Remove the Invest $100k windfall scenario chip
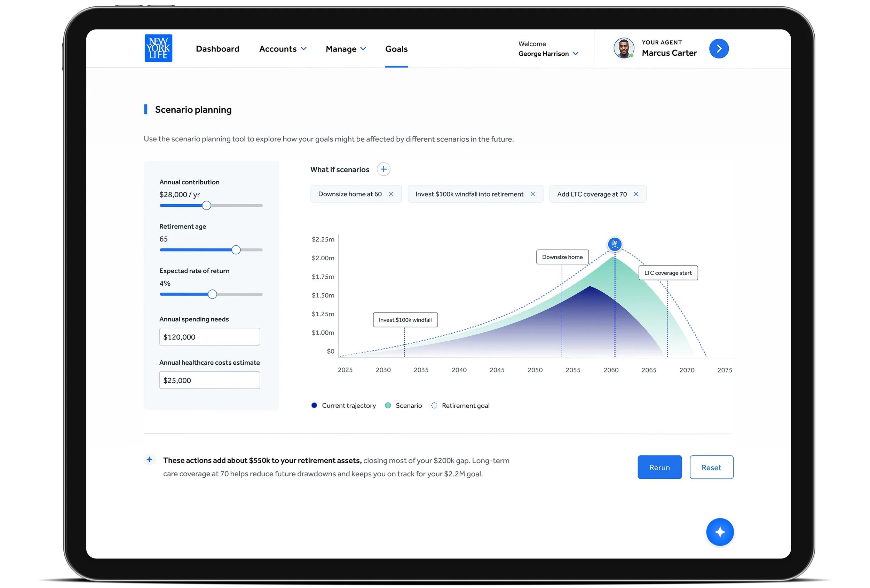870x588 pixels. click(532, 194)
